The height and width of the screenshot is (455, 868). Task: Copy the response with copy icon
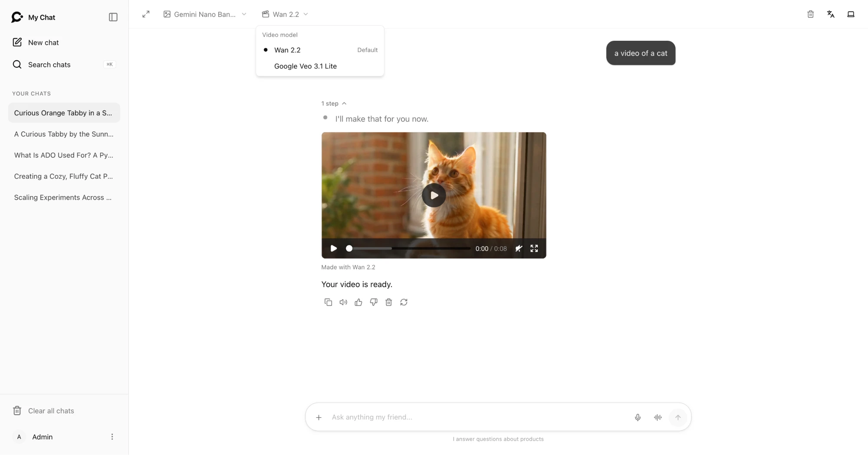point(328,302)
